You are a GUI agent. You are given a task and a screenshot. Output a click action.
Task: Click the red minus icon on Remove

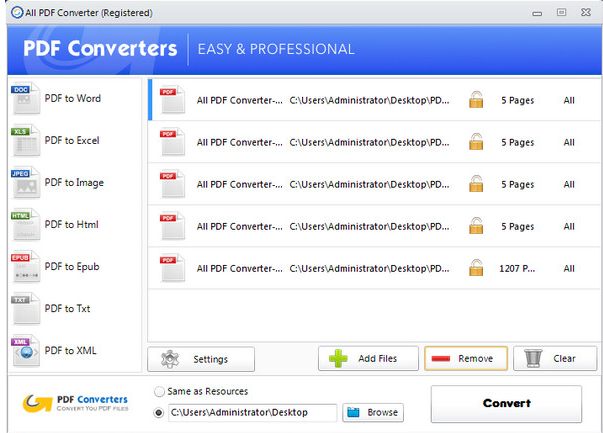[441, 358]
